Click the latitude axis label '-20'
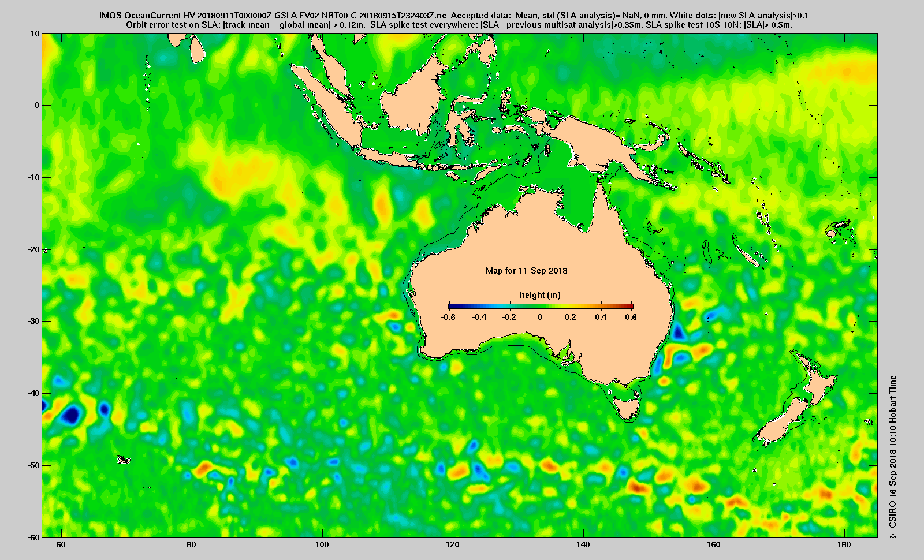 point(33,249)
